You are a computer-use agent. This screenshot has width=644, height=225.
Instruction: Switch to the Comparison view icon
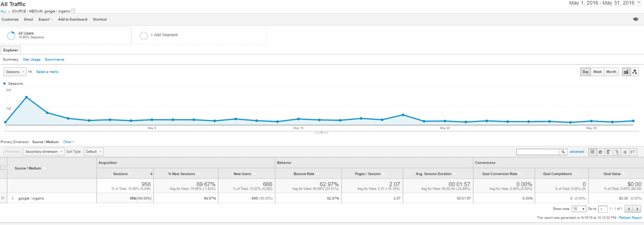(x=617, y=152)
